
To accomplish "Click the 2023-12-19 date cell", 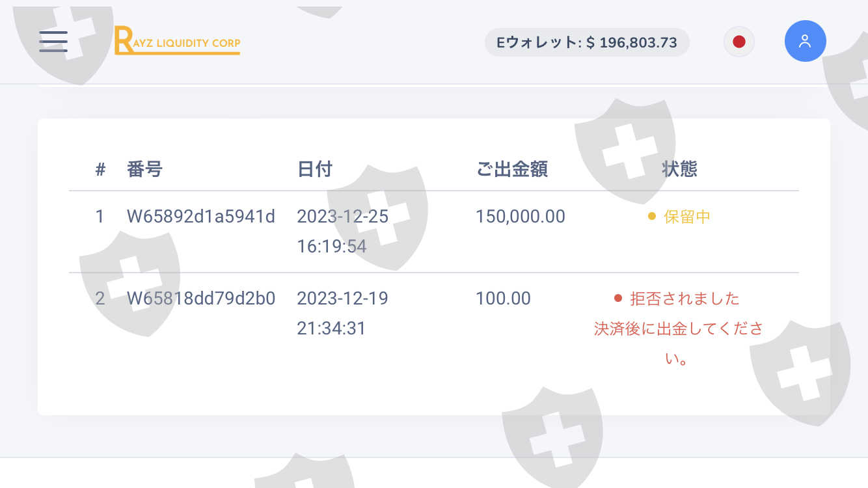I will [342, 299].
